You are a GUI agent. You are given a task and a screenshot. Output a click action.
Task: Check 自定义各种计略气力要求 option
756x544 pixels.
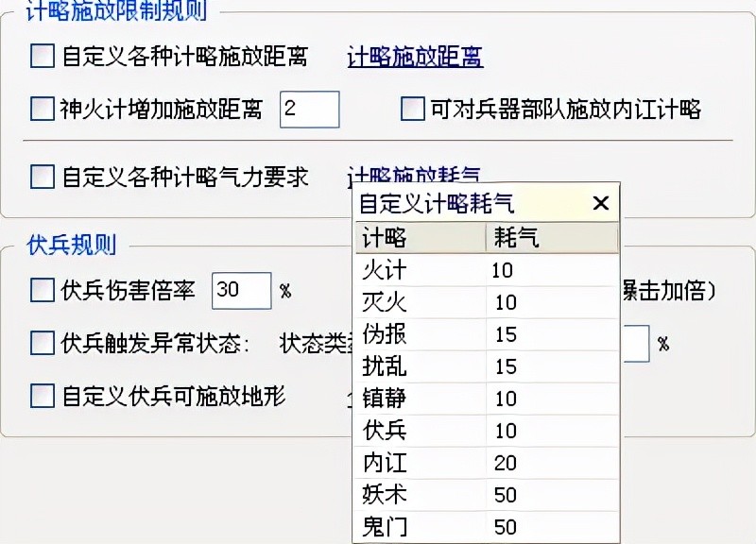coord(42,177)
